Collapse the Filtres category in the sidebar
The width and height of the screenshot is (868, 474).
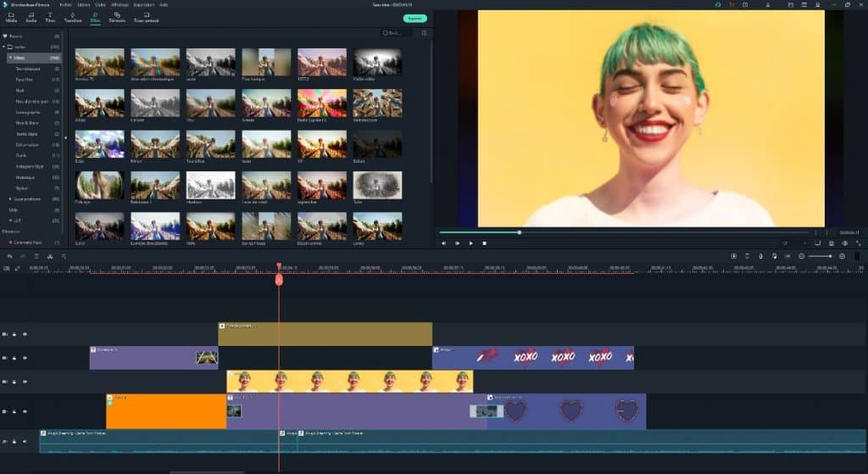[x=10, y=58]
